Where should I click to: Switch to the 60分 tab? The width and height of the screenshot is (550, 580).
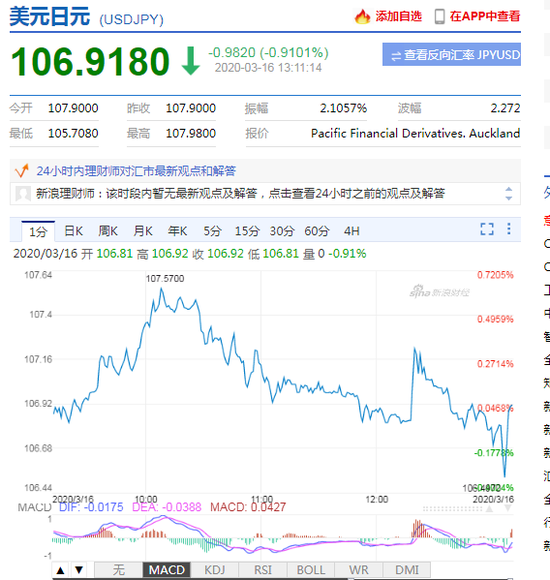(x=317, y=231)
